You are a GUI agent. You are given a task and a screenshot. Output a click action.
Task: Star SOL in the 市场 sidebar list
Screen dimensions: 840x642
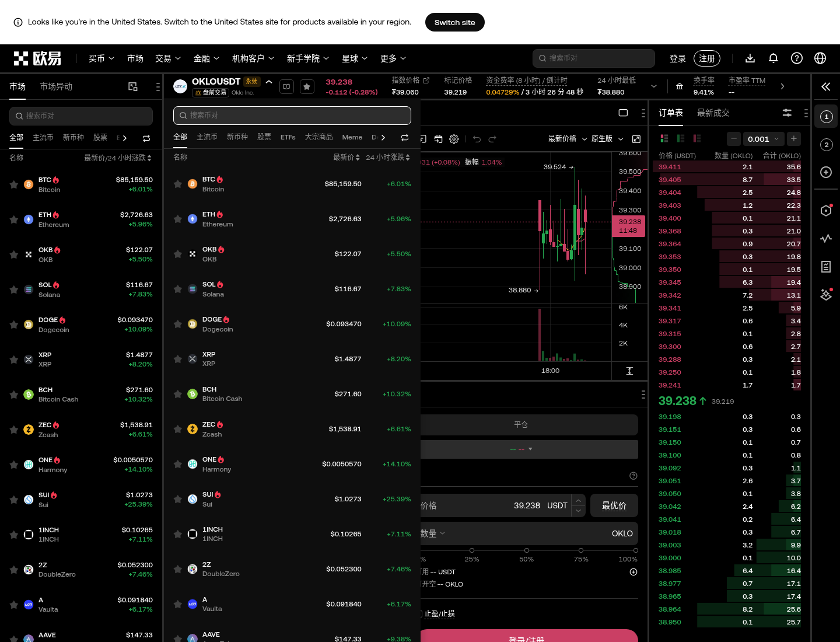[14, 289]
